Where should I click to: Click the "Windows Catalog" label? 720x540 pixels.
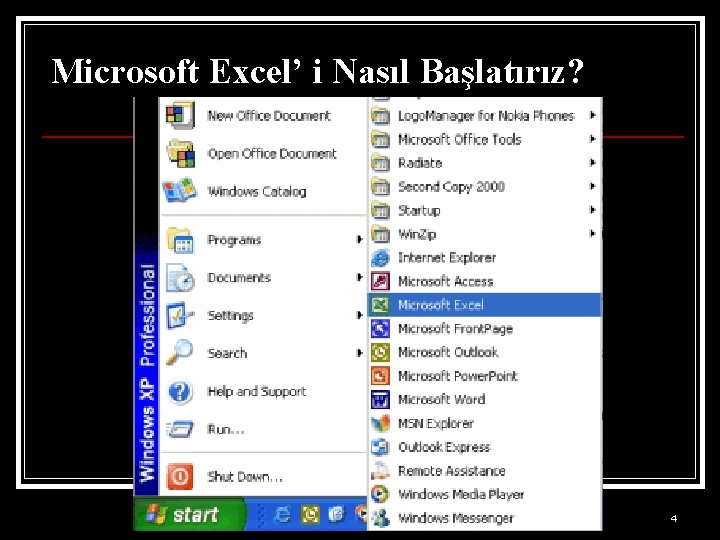pyautogui.click(x=257, y=191)
